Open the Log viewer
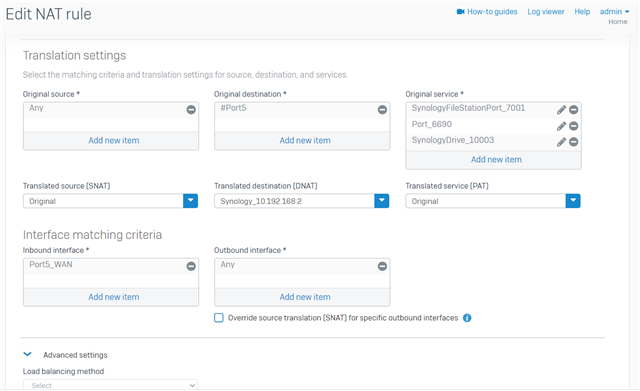This screenshot has height=391, width=640. pyautogui.click(x=546, y=12)
